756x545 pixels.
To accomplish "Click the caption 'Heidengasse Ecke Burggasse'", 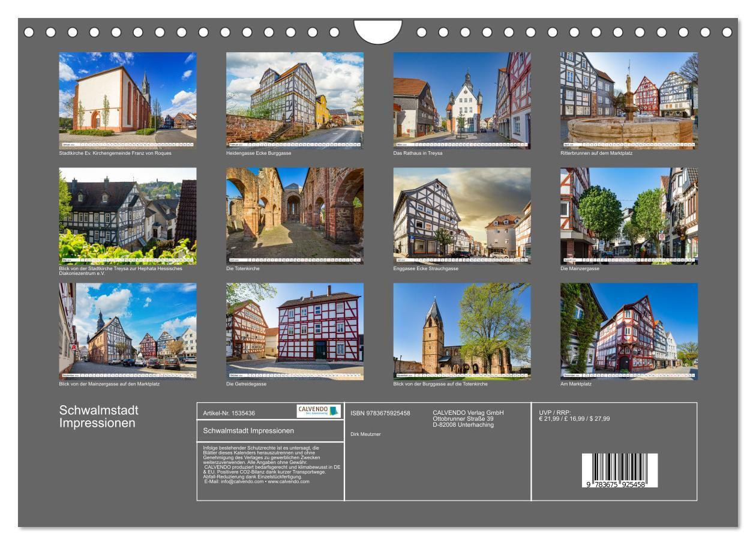I will (259, 153).
